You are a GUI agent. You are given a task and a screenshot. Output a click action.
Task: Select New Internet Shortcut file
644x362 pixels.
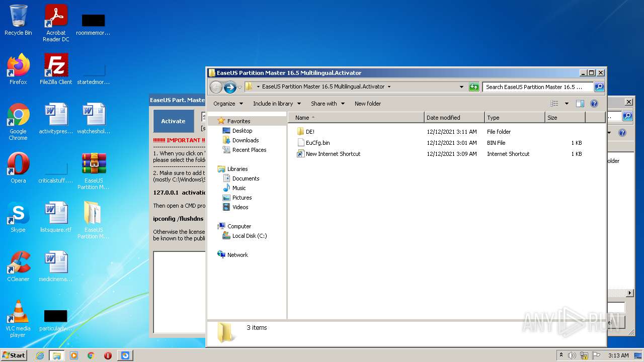click(x=333, y=154)
